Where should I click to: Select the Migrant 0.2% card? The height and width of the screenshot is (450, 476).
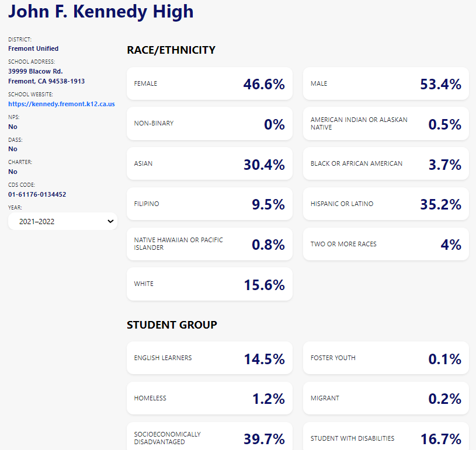coord(385,399)
